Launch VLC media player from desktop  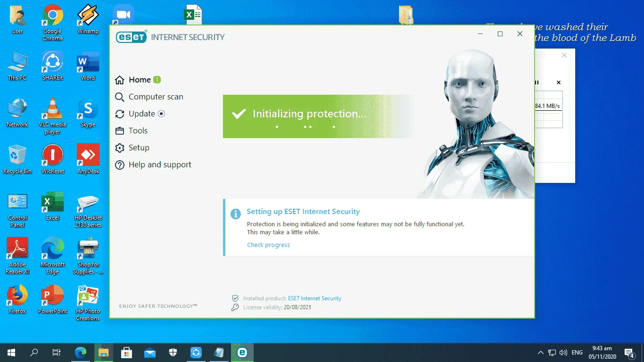[53, 116]
